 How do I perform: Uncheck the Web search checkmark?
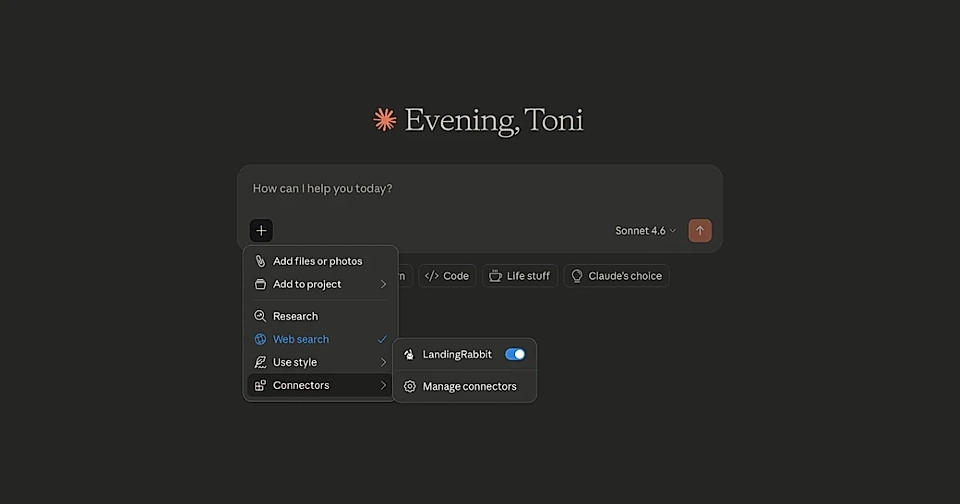tap(382, 339)
